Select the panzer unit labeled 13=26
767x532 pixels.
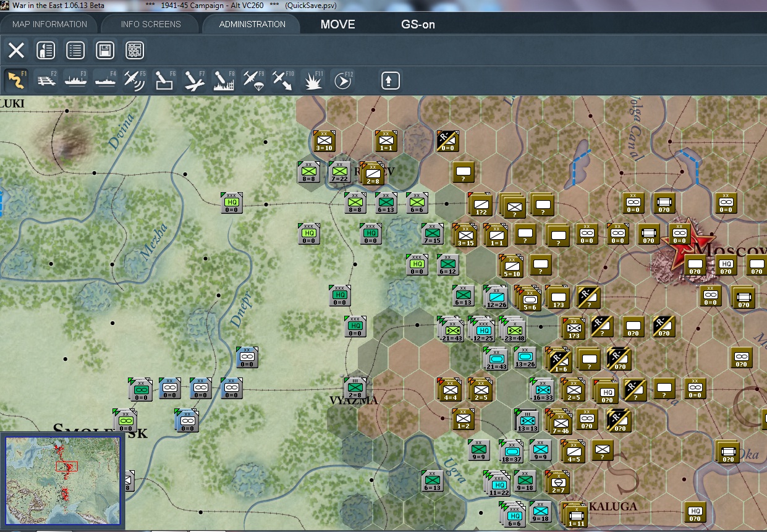pos(525,358)
